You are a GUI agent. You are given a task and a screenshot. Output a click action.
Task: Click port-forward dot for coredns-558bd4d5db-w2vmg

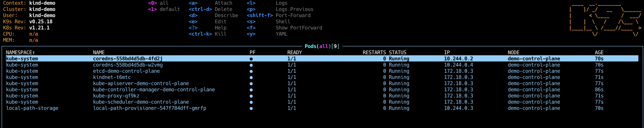(251, 65)
